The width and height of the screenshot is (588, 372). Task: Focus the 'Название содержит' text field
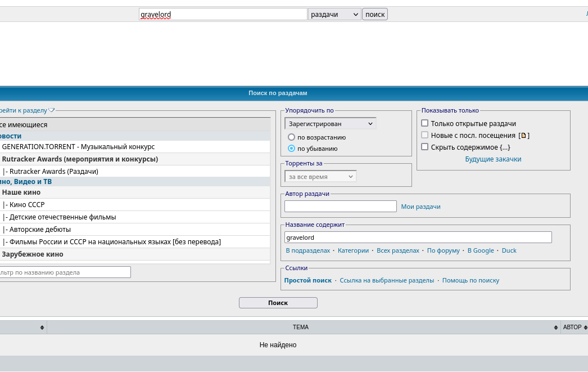coord(418,237)
